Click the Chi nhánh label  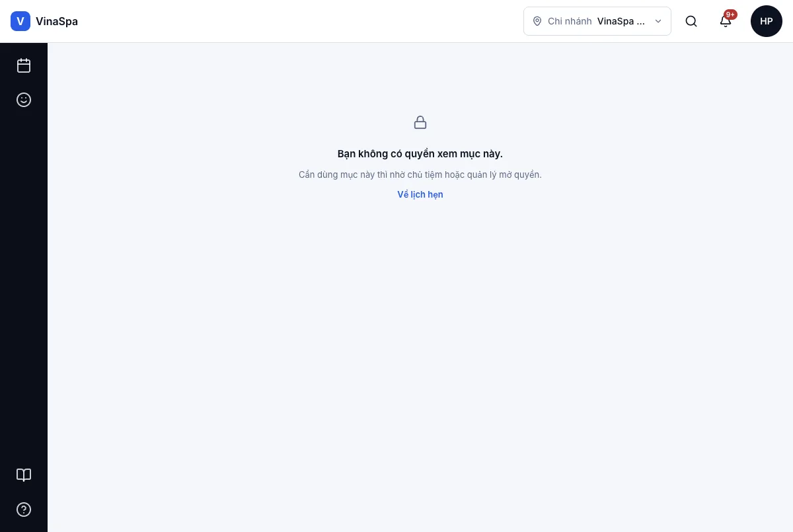point(570,21)
